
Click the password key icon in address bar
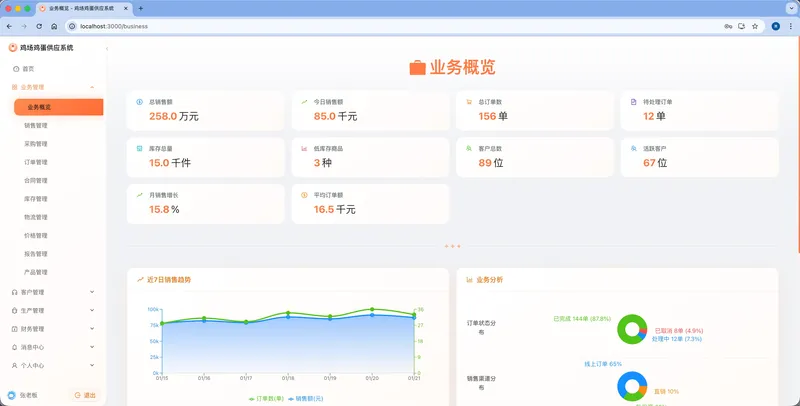[x=728, y=26]
